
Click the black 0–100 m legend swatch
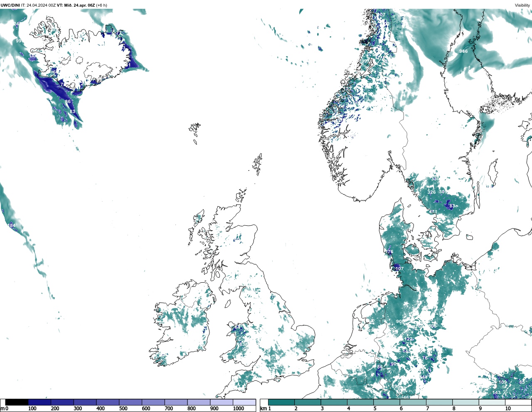tap(17, 402)
